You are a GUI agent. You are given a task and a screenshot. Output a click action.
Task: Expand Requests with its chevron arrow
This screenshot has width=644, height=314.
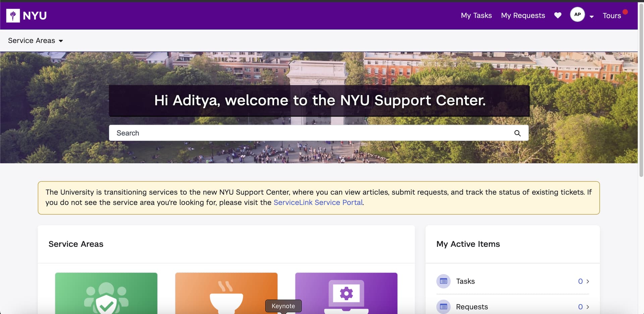click(x=588, y=307)
